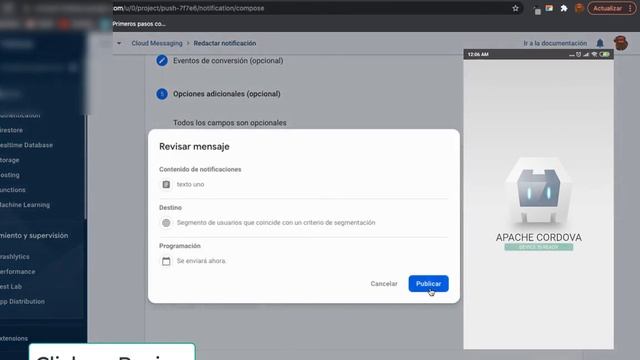Click destination target icon in dialog

[x=166, y=223]
